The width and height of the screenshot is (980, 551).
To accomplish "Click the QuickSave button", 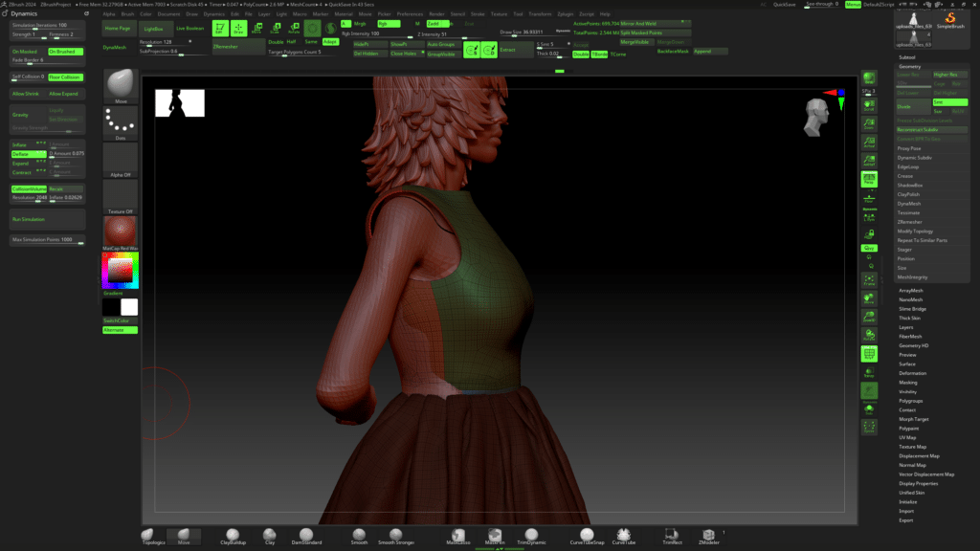I will tap(785, 5).
